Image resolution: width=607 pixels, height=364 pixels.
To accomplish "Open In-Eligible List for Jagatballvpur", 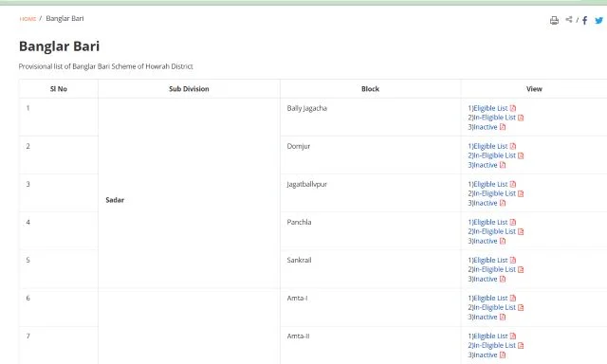I will (x=494, y=193).
